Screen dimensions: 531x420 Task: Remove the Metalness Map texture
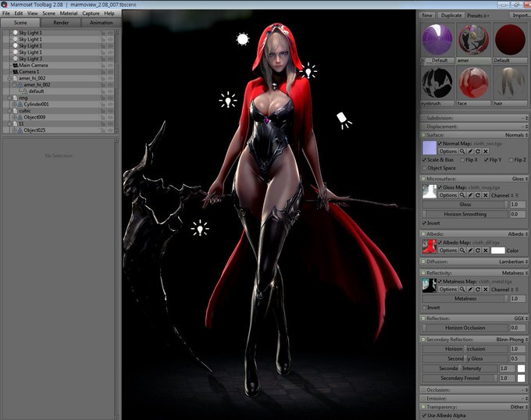click(x=486, y=290)
